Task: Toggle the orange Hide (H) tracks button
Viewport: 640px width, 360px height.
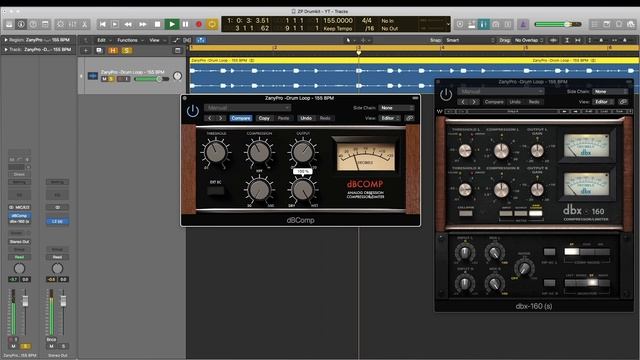Action: [x=113, y=51]
